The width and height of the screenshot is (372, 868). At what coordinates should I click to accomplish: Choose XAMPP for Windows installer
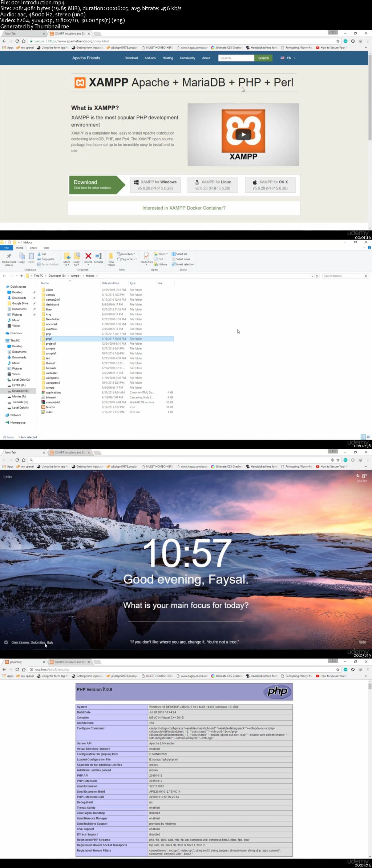point(155,185)
